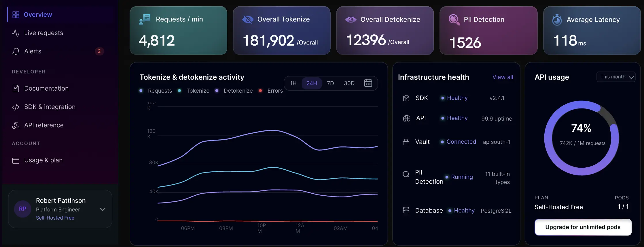This screenshot has width=644, height=247.
Task: Click the PII Detection Running status
Action: coord(459,177)
